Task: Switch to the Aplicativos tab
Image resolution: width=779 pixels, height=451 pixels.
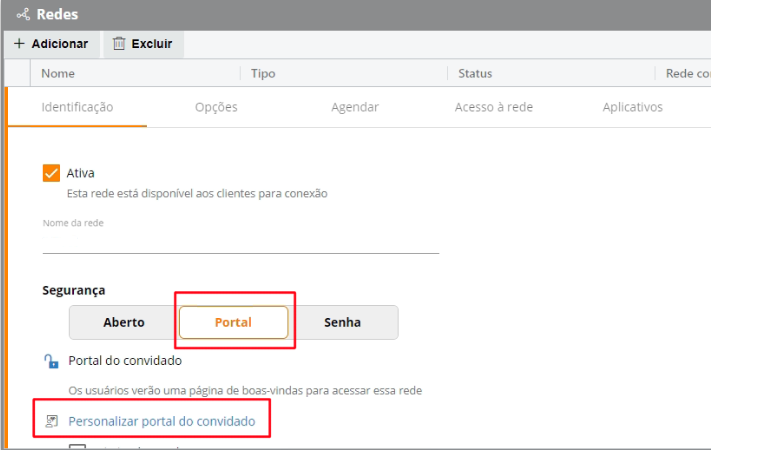Action: pos(632,107)
